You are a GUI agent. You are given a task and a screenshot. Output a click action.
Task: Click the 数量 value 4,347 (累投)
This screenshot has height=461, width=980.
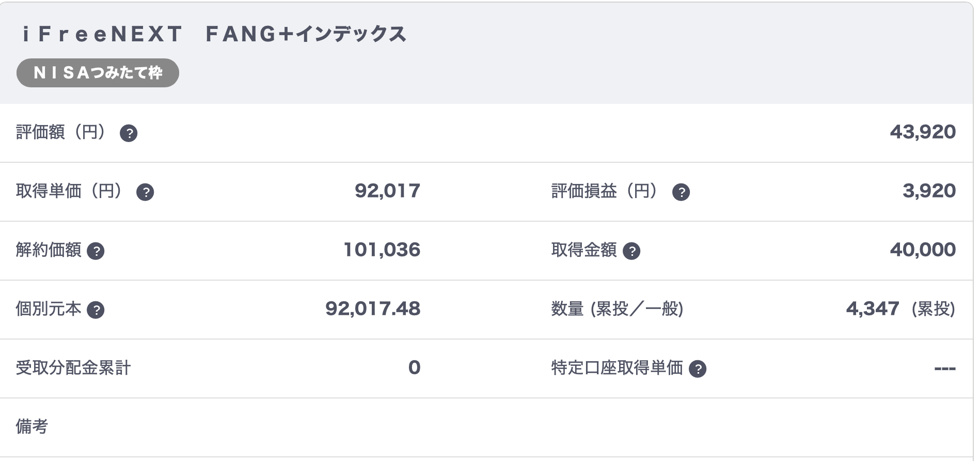901,309
